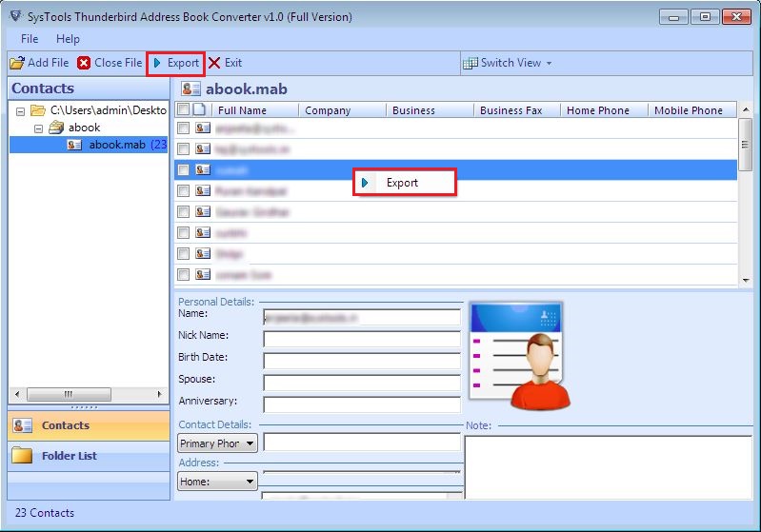Open the Home: address dropdown

(x=217, y=482)
